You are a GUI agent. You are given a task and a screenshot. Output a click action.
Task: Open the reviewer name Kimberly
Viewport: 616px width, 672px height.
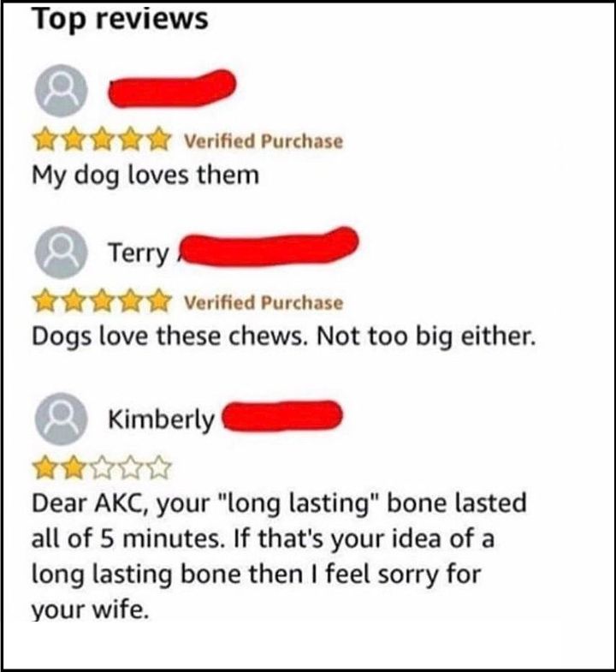coord(161,419)
